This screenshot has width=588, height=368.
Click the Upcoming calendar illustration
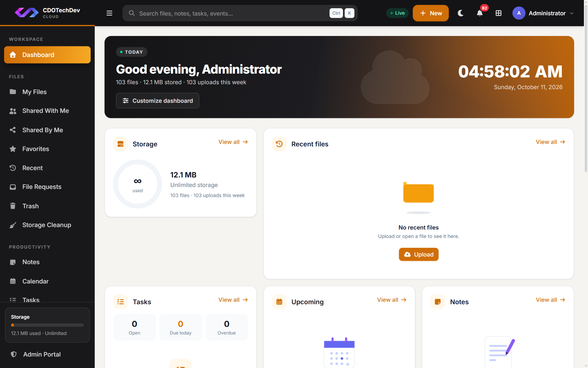pyautogui.click(x=339, y=352)
